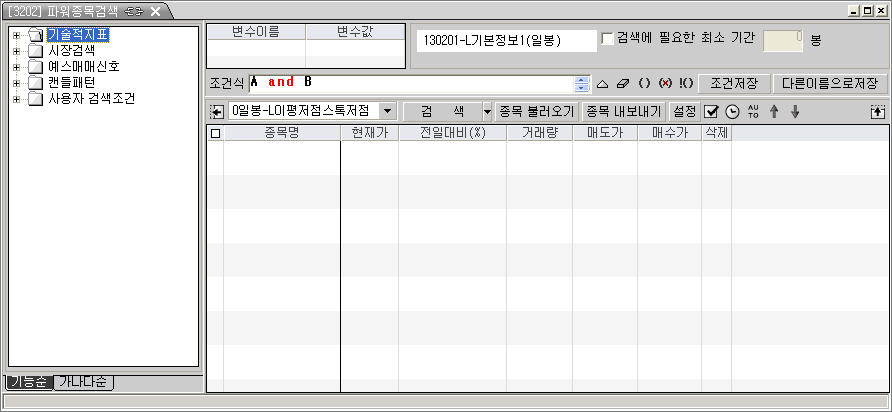Viewport: 892px width, 412px height.
Task: Click the 조건저장 button
Action: click(x=733, y=83)
